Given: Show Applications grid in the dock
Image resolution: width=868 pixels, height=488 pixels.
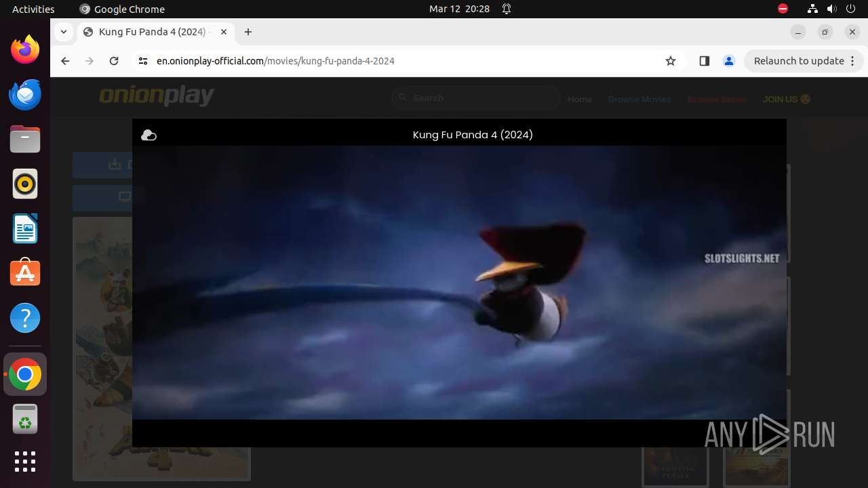Looking at the screenshot, I should pos(25,462).
